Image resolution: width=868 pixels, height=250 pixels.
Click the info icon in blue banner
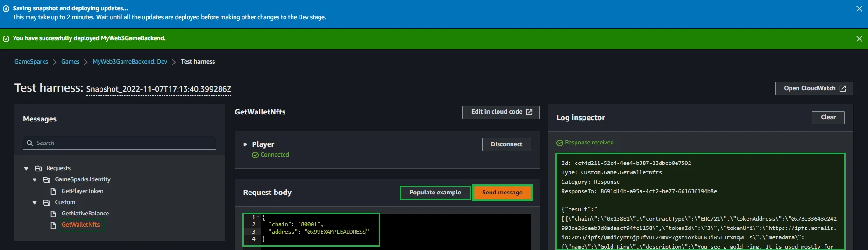click(6, 9)
